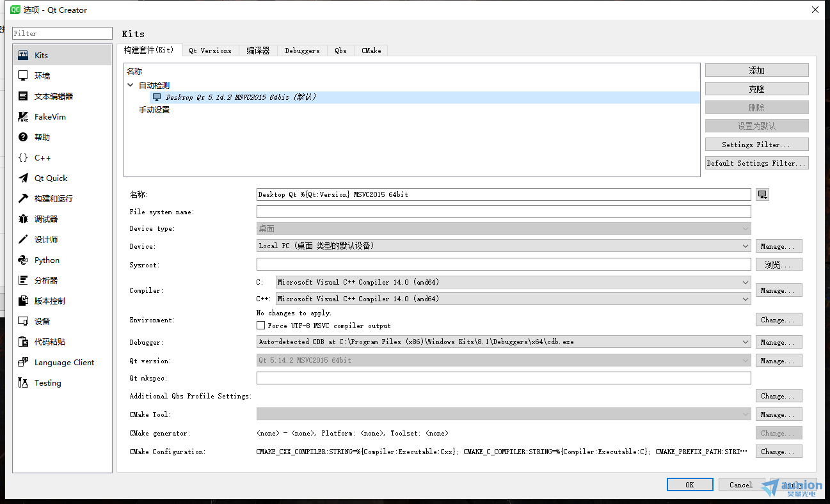
Task: Open the 设备 settings category
Action: coord(62,321)
